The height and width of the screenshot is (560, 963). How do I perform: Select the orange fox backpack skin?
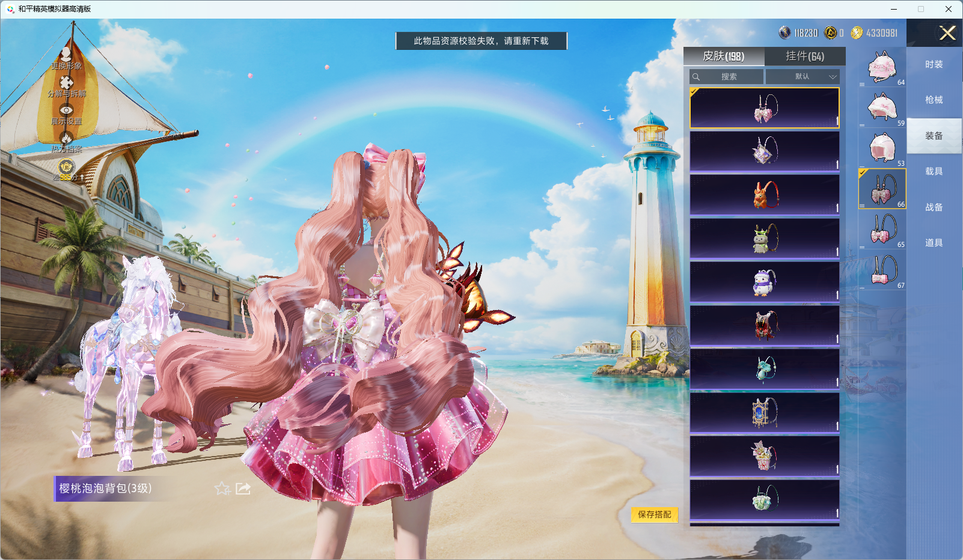click(x=765, y=195)
